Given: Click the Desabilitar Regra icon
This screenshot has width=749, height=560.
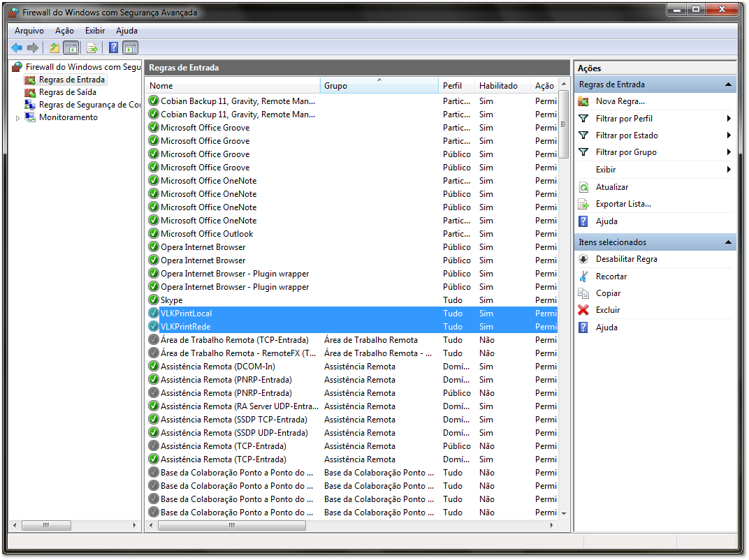Looking at the screenshot, I should point(583,259).
